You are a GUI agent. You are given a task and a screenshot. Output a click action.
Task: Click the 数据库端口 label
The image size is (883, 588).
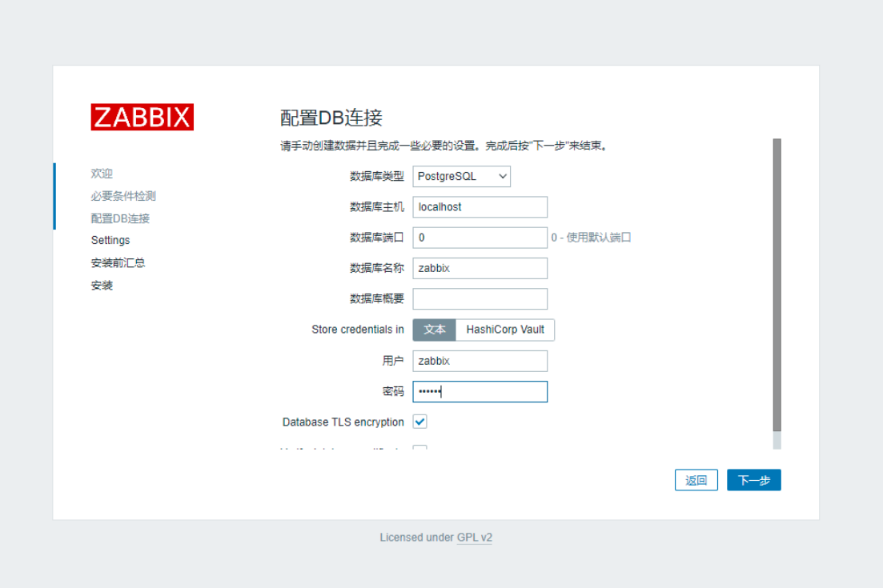377,238
